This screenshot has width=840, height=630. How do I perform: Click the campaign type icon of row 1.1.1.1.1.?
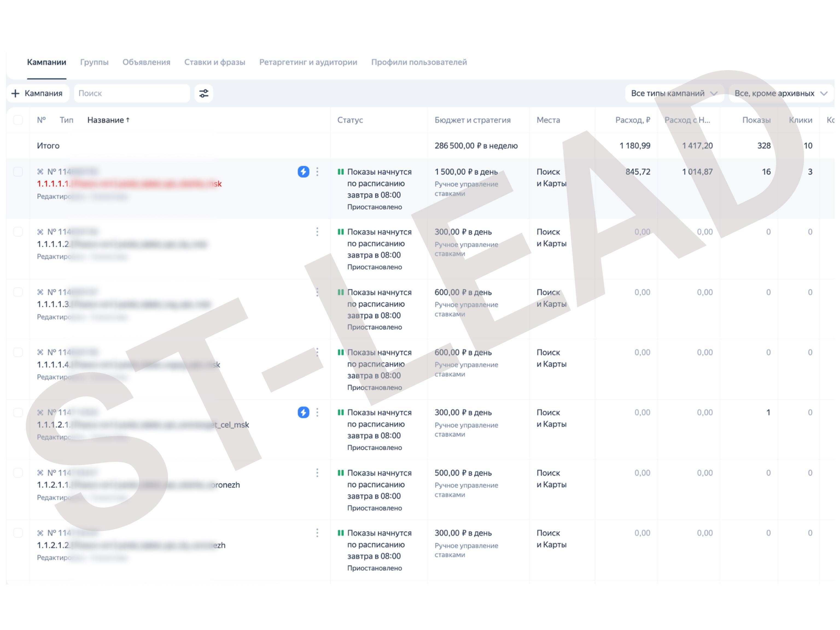[x=40, y=172]
